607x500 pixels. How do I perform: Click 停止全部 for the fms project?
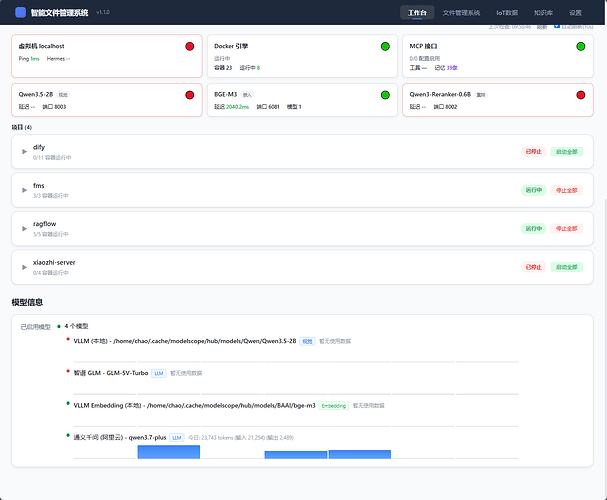(x=567, y=190)
